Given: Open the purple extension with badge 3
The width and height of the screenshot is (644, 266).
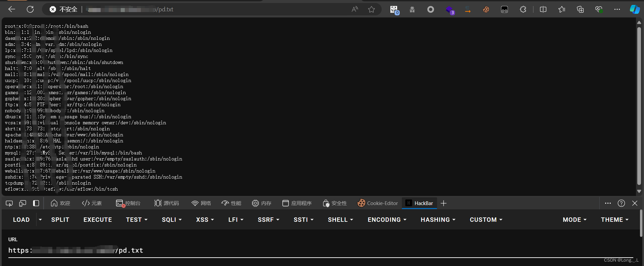Looking at the screenshot, I should (x=449, y=10).
